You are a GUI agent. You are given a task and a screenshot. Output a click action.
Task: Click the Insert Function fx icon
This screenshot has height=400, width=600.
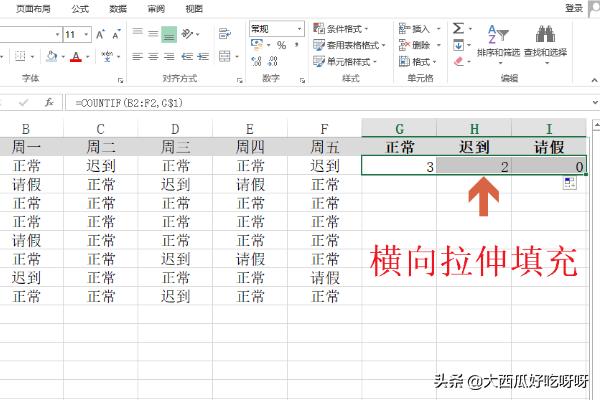point(48,102)
